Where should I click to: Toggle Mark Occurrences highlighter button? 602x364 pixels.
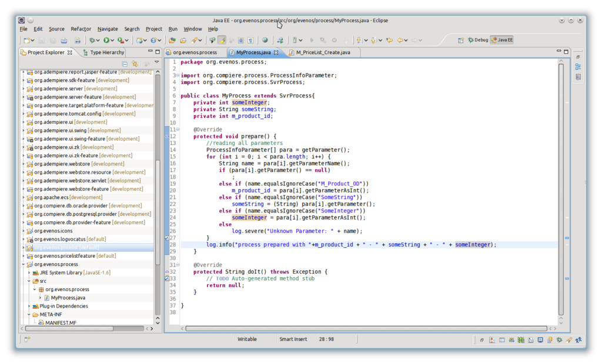pyautogui.click(x=222, y=40)
